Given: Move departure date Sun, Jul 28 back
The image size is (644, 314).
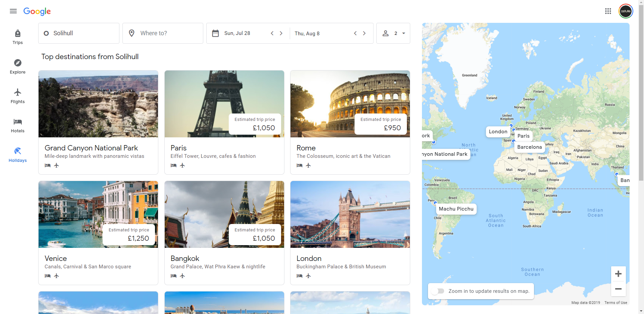Looking at the screenshot, I should click(272, 33).
